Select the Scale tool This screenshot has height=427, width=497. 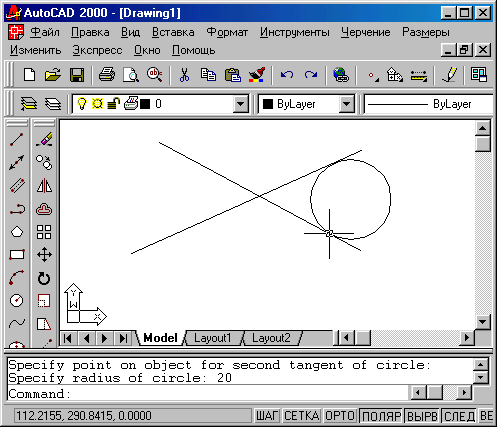44,301
